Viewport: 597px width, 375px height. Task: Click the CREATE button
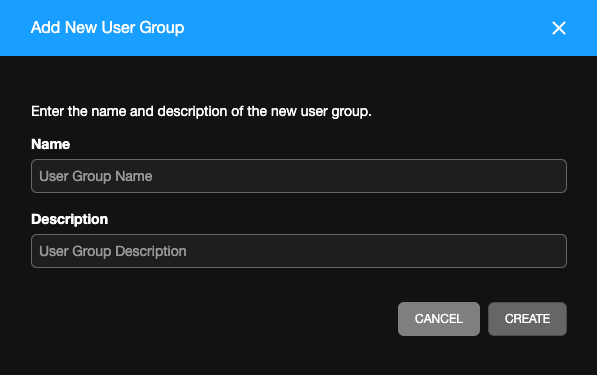[x=527, y=319]
